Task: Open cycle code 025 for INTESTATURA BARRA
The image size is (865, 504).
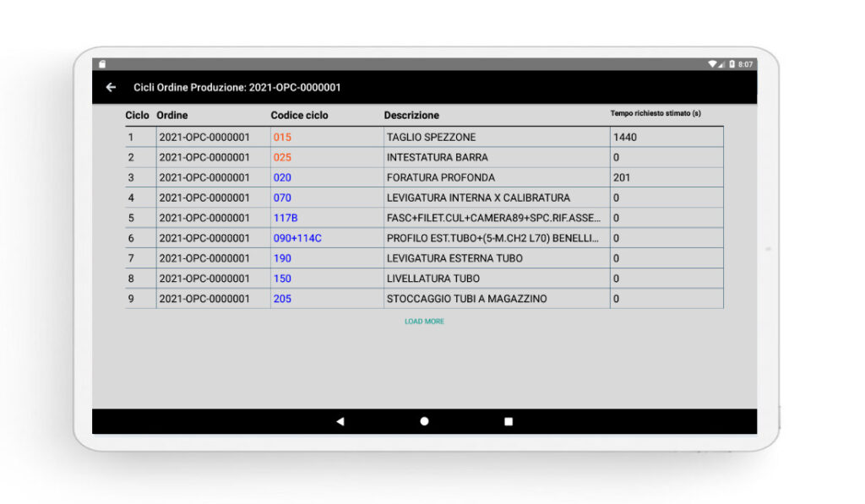Action: pos(280,157)
